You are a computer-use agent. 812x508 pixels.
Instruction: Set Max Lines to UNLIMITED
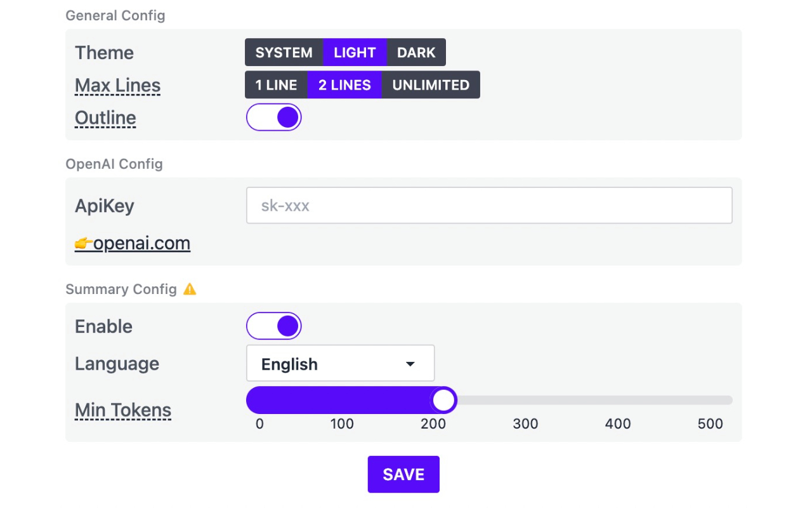(431, 85)
